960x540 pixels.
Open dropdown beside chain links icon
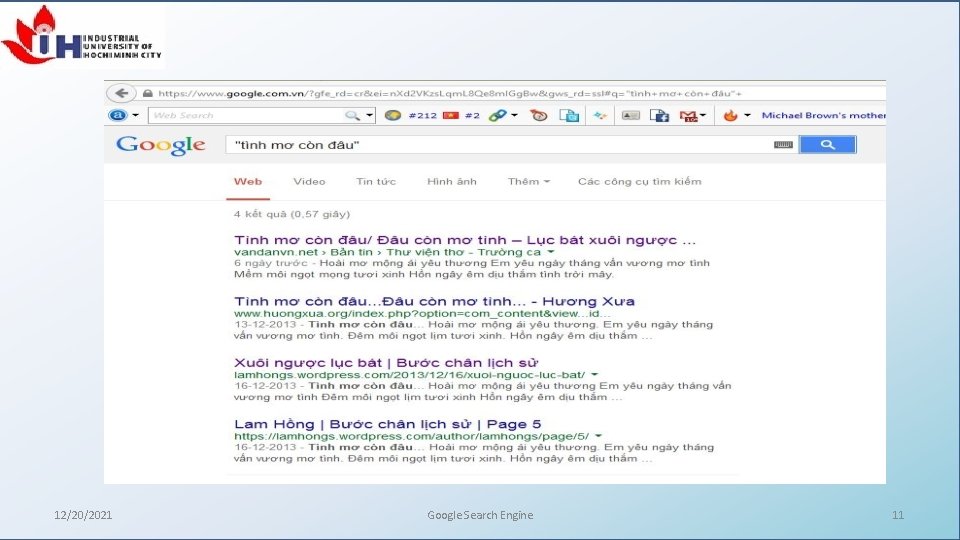[x=514, y=115]
